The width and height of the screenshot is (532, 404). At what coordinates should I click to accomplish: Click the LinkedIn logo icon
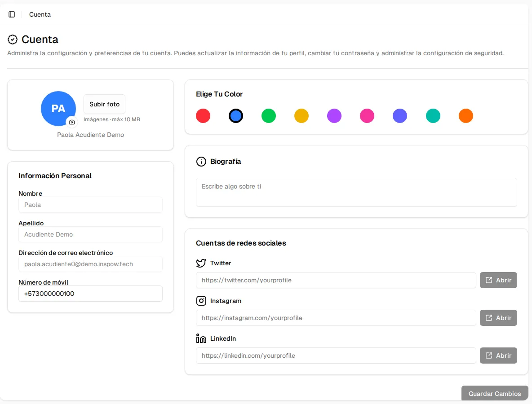coord(201,338)
